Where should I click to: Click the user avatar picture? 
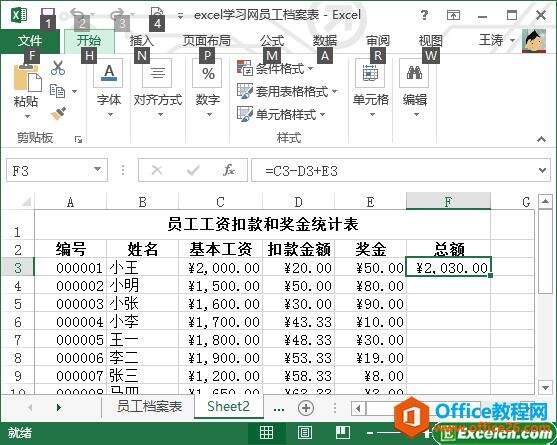pos(534,41)
